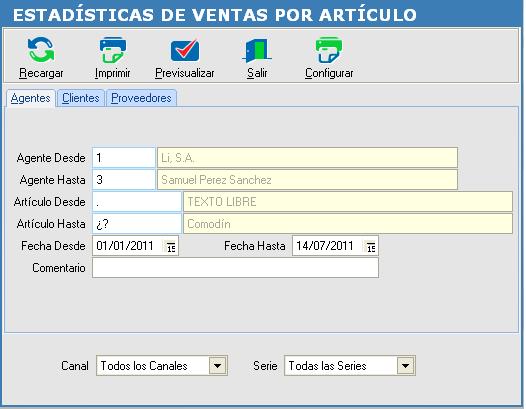Select the Todos los Canales combo box
This screenshot has height=409, width=526.
tap(162, 365)
